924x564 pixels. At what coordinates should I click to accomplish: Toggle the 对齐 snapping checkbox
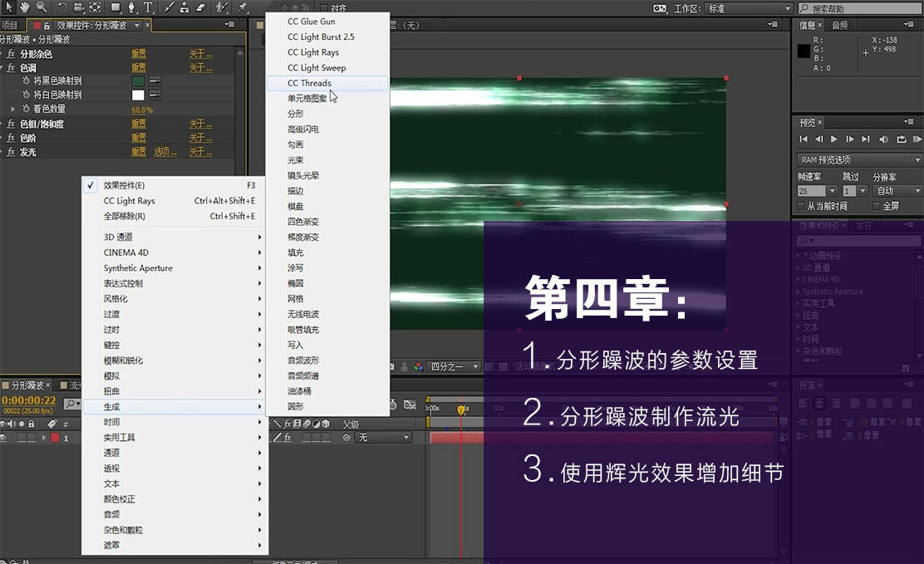[324, 8]
